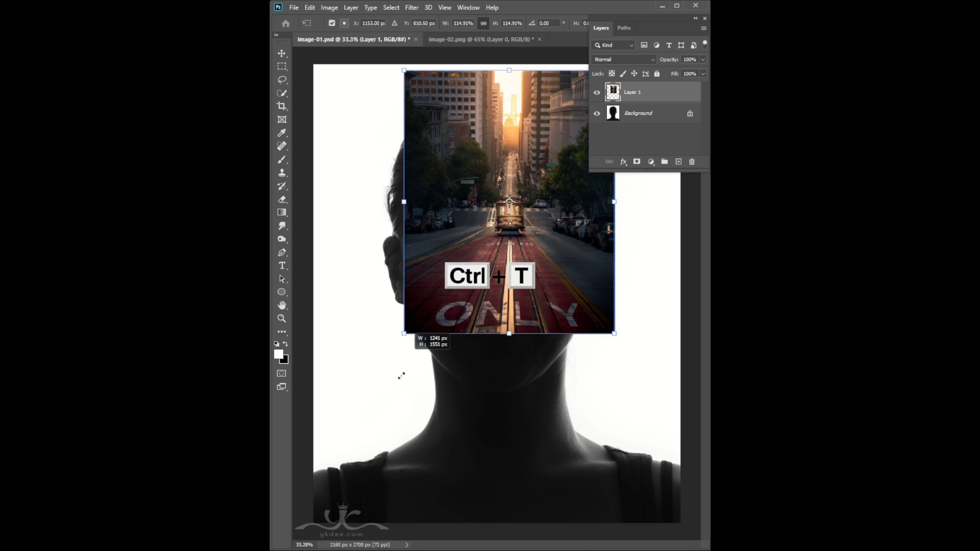The width and height of the screenshot is (980, 551).
Task: Filter for pixel layers icon
Action: pos(644,45)
